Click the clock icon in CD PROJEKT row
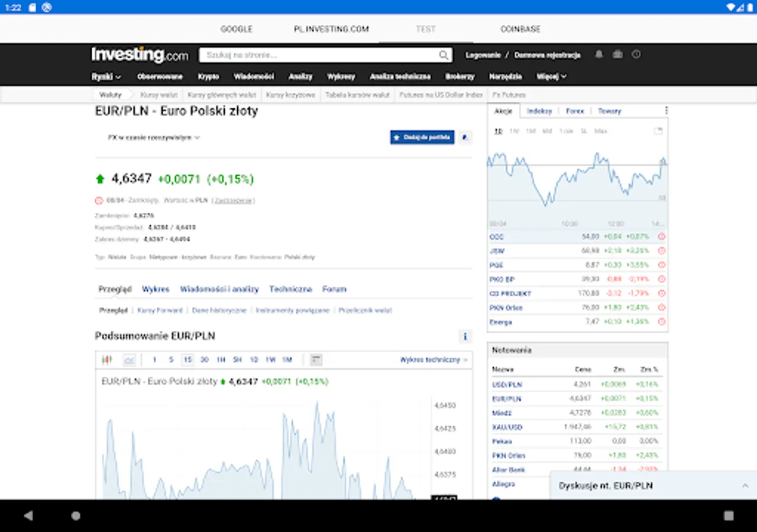The width and height of the screenshot is (757, 532). (x=662, y=293)
